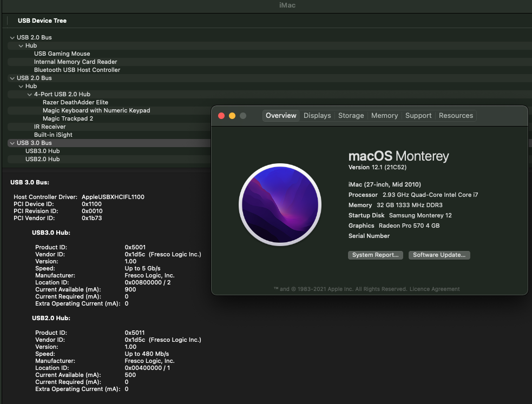Select the Memory tab
This screenshot has width=532, height=404.
point(384,116)
